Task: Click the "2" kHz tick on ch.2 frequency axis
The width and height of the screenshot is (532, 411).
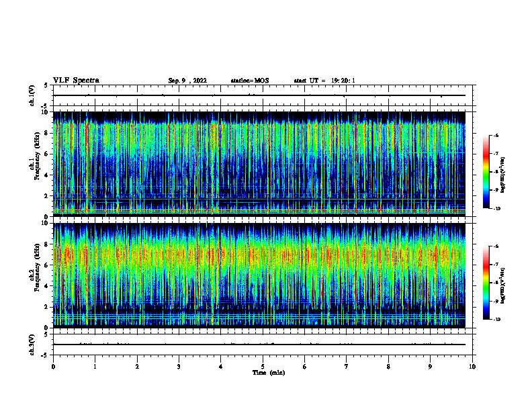Action: click(46, 307)
